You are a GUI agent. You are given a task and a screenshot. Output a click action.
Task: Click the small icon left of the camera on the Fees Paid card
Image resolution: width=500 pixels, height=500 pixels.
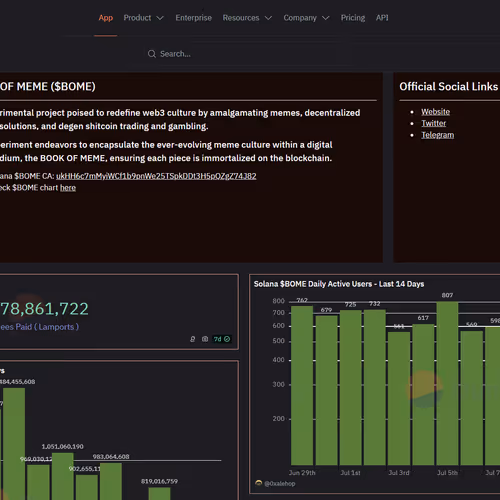click(x=193, y=339)
